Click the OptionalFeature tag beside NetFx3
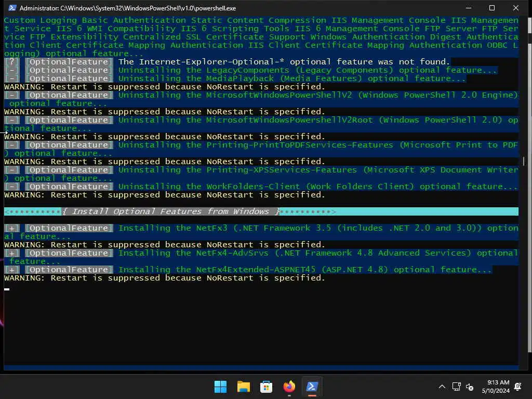532x399 pixels. (69, 228)
